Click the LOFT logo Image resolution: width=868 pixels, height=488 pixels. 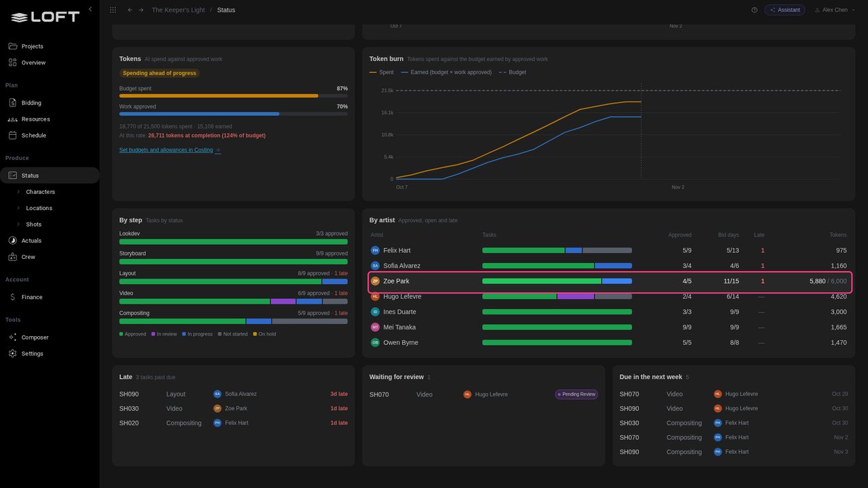[45, 17]
